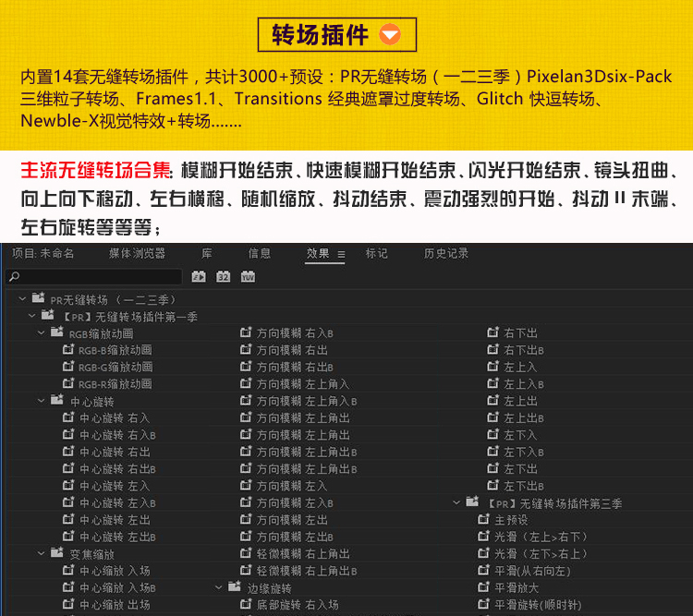Image resolution: width=693 pixels, height=616 pixels.
Task: Switch to the 标记 tab
Action: 377,253
